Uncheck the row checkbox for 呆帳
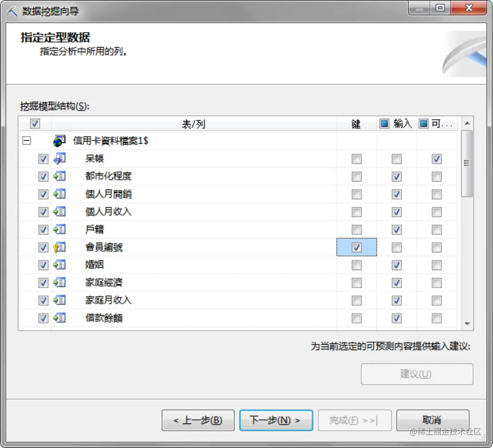This screenshot has height=448, width=493. (43, 159)
